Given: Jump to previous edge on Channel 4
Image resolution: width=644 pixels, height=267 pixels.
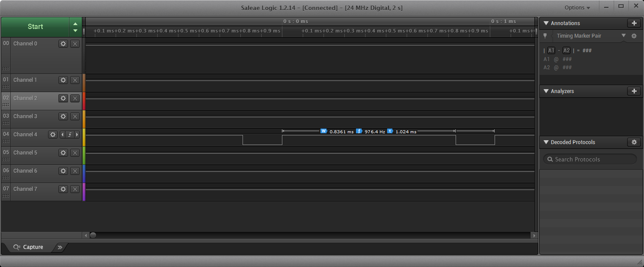Looking at the screenshot, I should pos(62,135).
